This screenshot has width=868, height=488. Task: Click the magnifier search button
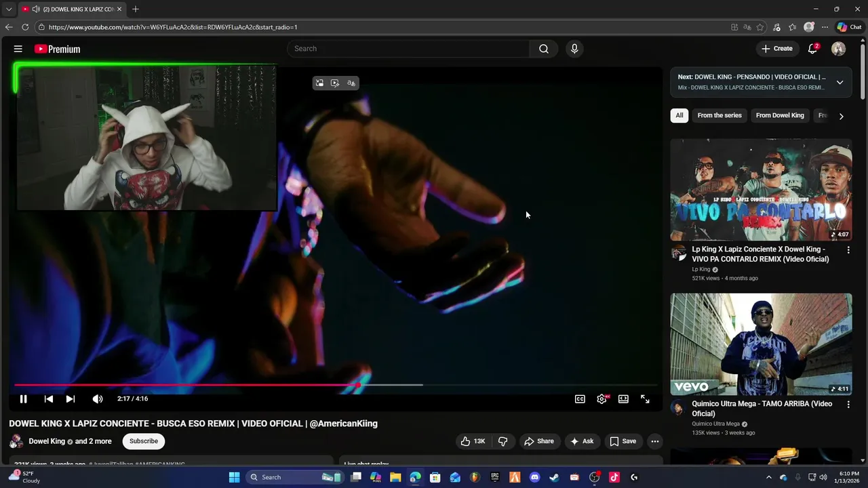(544, 49)
